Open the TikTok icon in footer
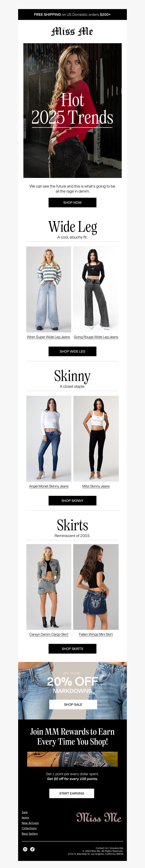The width and height of the screenshot is (145, 868). pos(32,849)
